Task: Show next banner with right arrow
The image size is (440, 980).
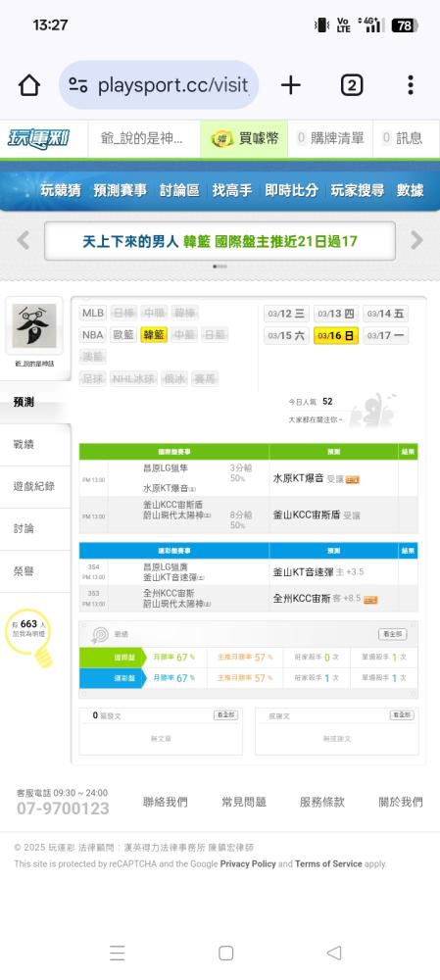Action: point(416,240)
